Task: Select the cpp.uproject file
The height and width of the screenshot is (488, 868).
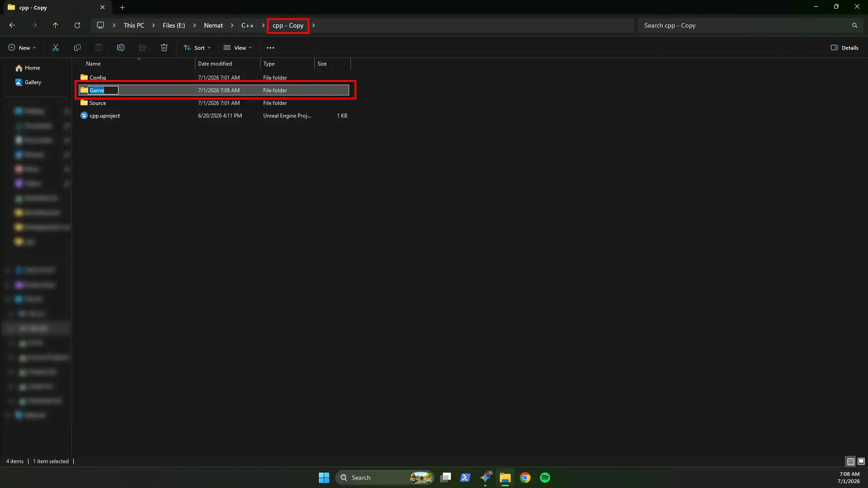Action: 214,116
